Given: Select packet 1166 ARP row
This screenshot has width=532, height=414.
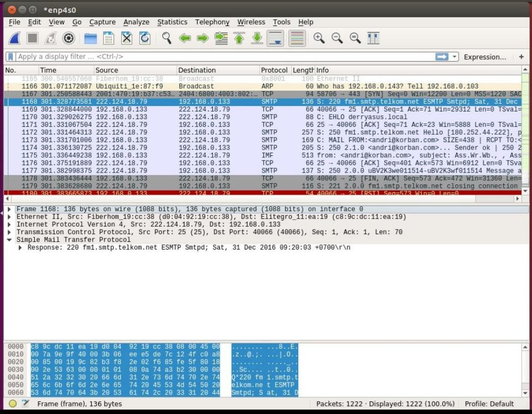Looking at the screenshot, I should pyautogui.click(x=263, y=86).
